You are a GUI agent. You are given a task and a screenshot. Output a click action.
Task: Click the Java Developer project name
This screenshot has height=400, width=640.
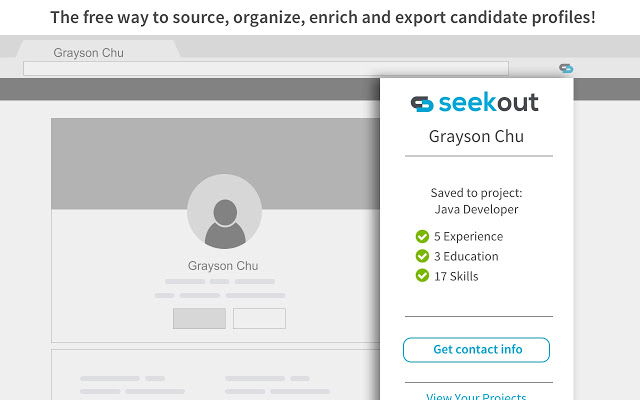476,209
